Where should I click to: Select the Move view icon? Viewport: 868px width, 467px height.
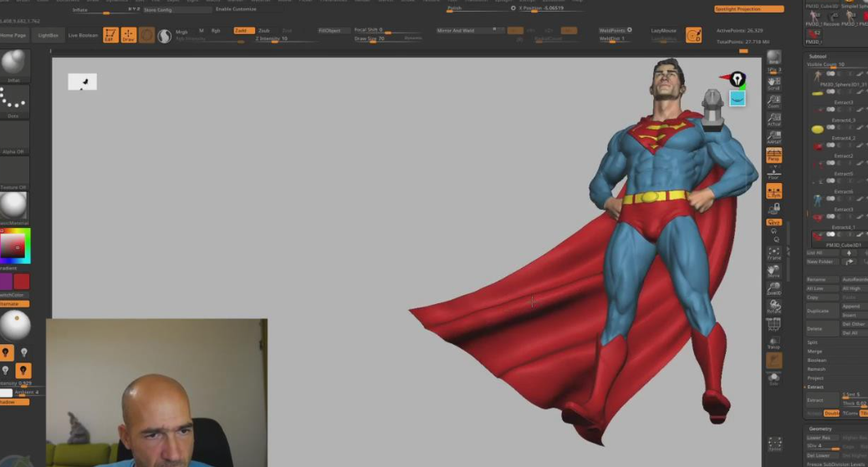(x=774, y=271)
